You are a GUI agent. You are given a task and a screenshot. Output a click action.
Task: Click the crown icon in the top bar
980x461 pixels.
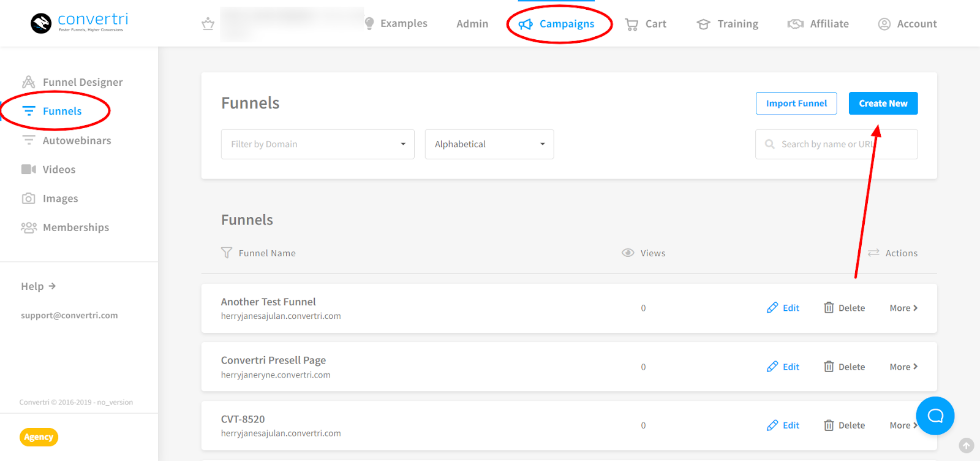point(208,24)
